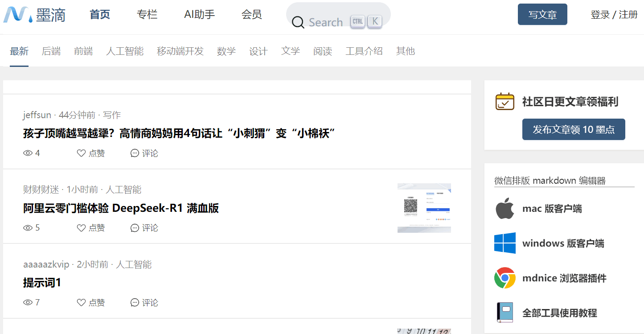
Task: Like the 阿里云 DeepSeek-R1 article
Action: coord(81,228)
